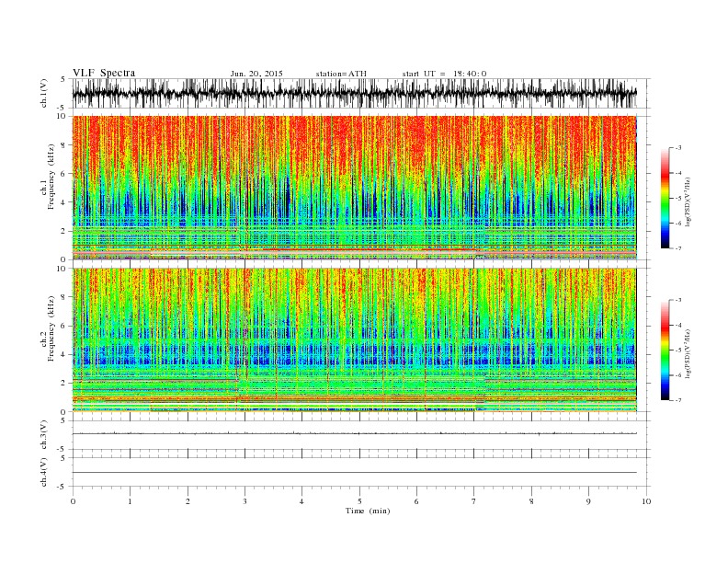728x563 pixels.
Task: Click inside the ch.2 spectrogram panel
Action: point(354,339)
